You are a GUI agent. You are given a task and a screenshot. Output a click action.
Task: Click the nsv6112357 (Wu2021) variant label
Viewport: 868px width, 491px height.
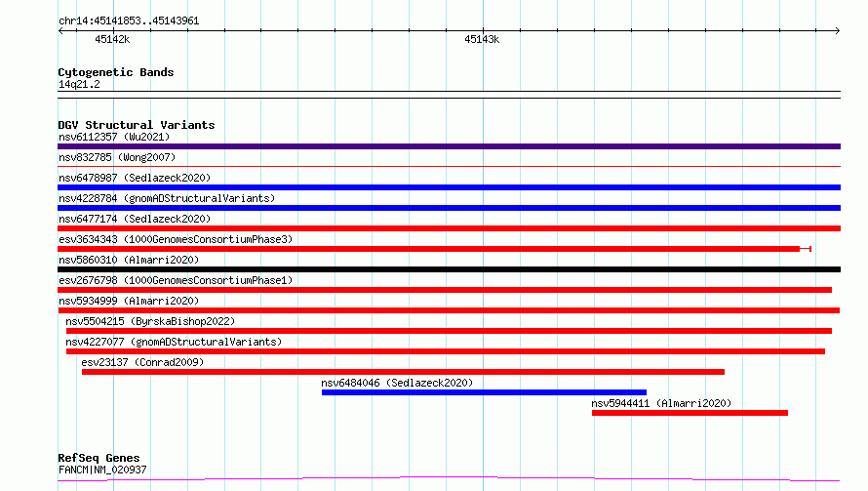coord(114,137)
